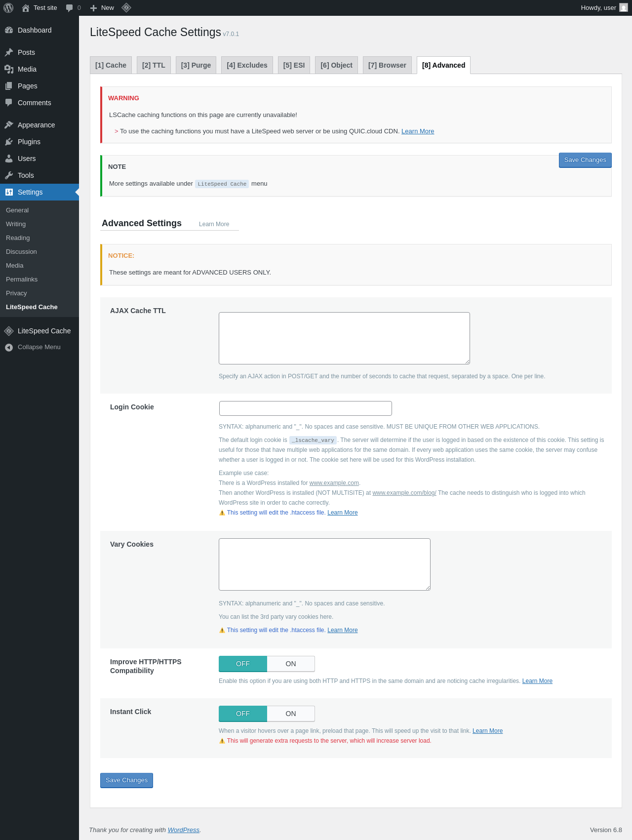Set Instant Click to OFF

coord(243,714)
